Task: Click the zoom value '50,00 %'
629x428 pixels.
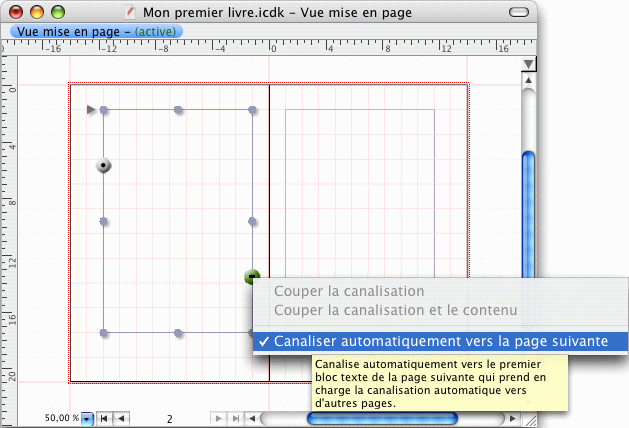Action: click(62, 418)
